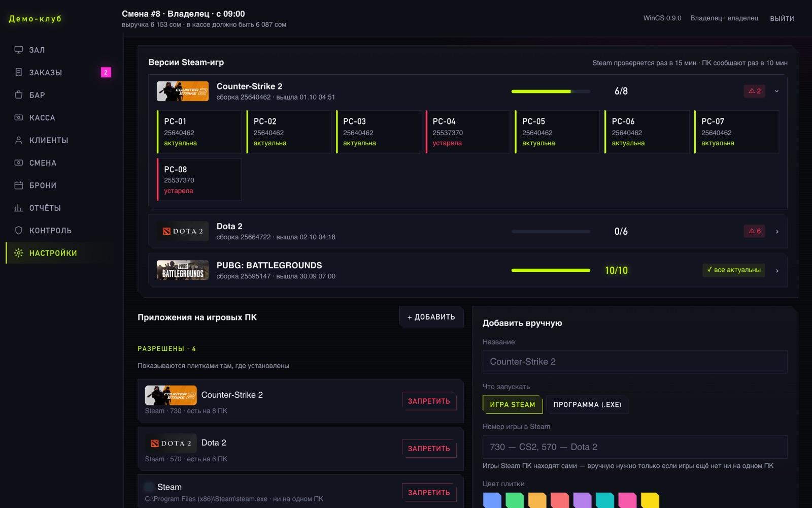This screenshot has width=812, height=508.
Task: Click the ВЫЙТИ logout button
Action: pos(782,19)
